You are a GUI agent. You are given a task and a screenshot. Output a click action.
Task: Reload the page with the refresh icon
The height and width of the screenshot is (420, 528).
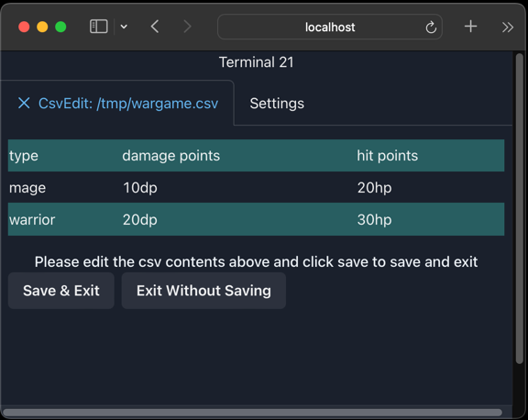tap(431, 28)
